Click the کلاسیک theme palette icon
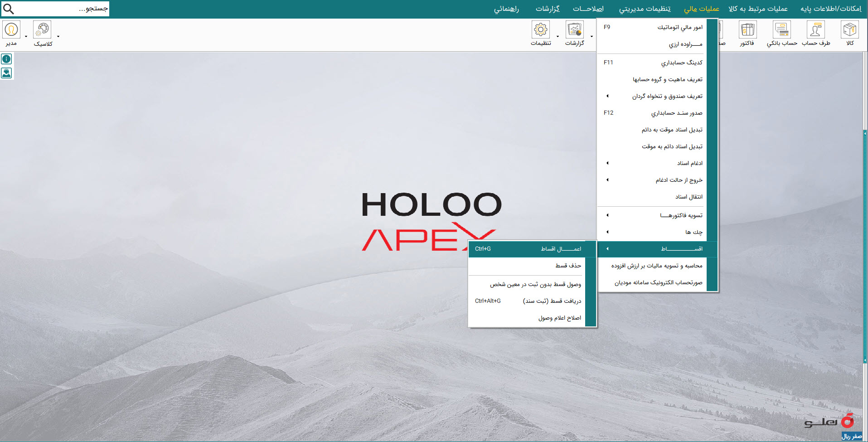The width and height of the screenshot is (868, 442). click(x=42, y=30)
